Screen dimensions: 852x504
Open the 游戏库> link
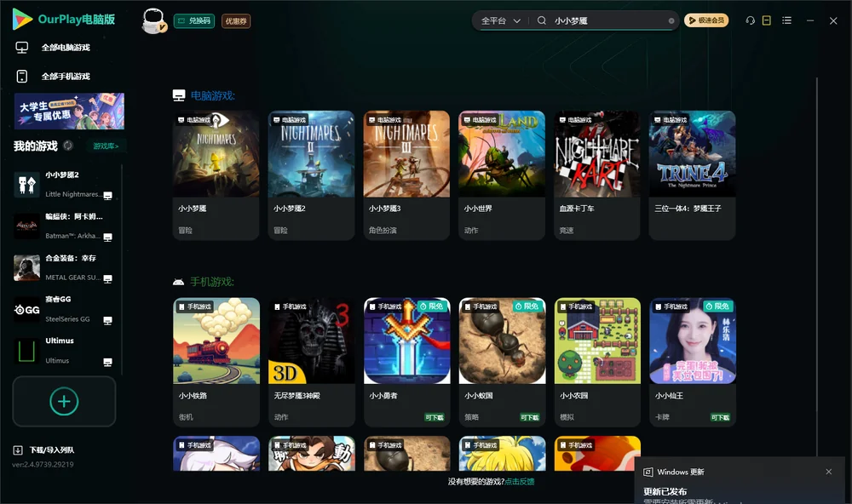(106, 146)
